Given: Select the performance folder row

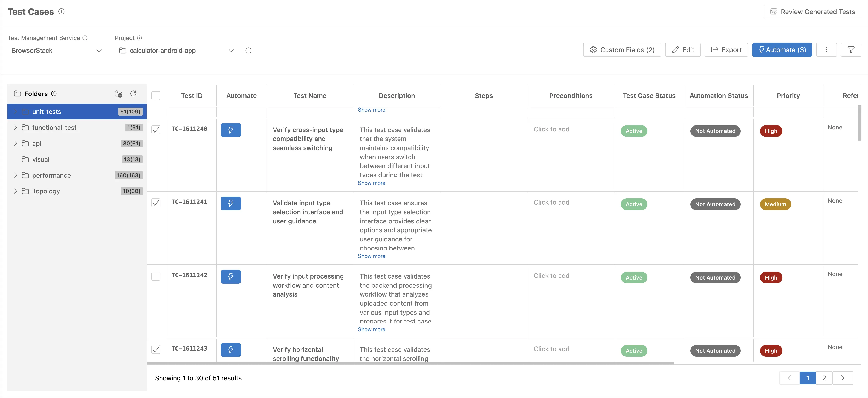Looking at the screenshot, I should [x=77, y=175].
